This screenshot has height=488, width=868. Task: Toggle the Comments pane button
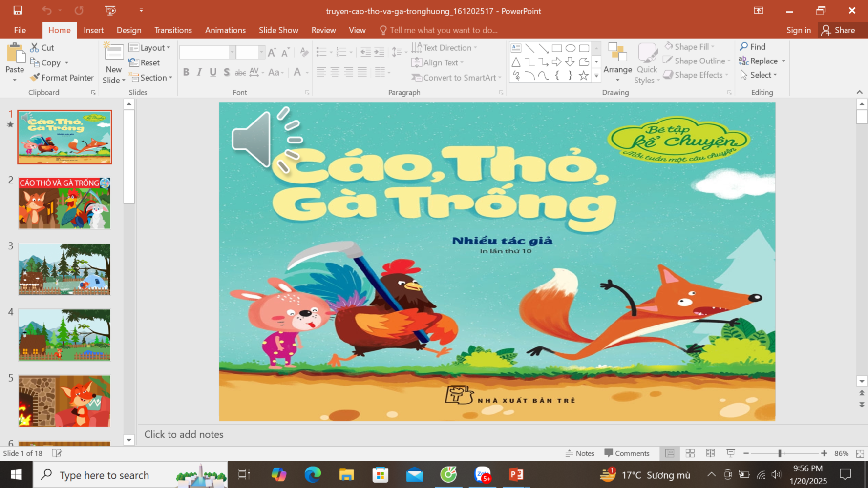tap(627, 453)
